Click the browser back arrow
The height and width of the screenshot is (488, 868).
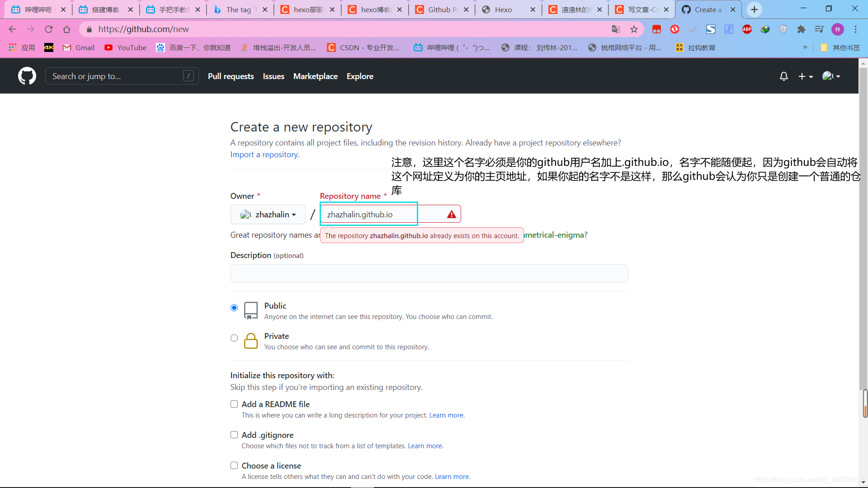pyautogui.click(x=12, y=29)
